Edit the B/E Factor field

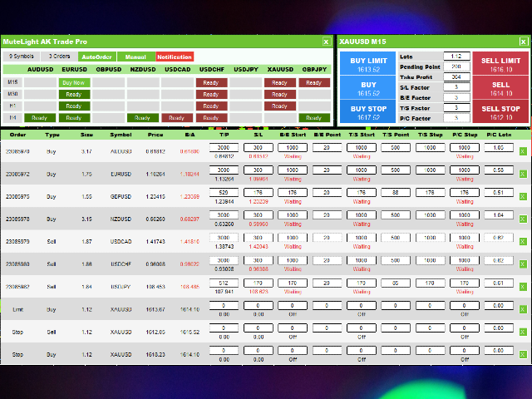(456, 98)
